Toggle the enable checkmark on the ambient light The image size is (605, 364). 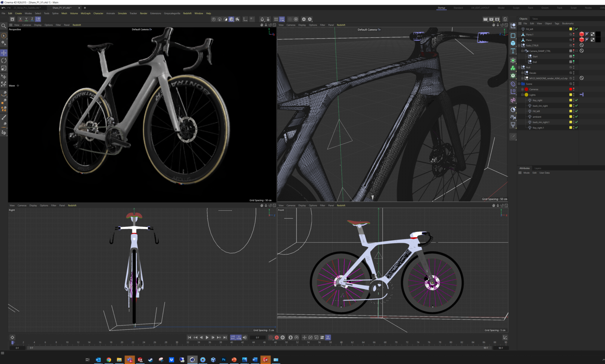coord(577,117)
